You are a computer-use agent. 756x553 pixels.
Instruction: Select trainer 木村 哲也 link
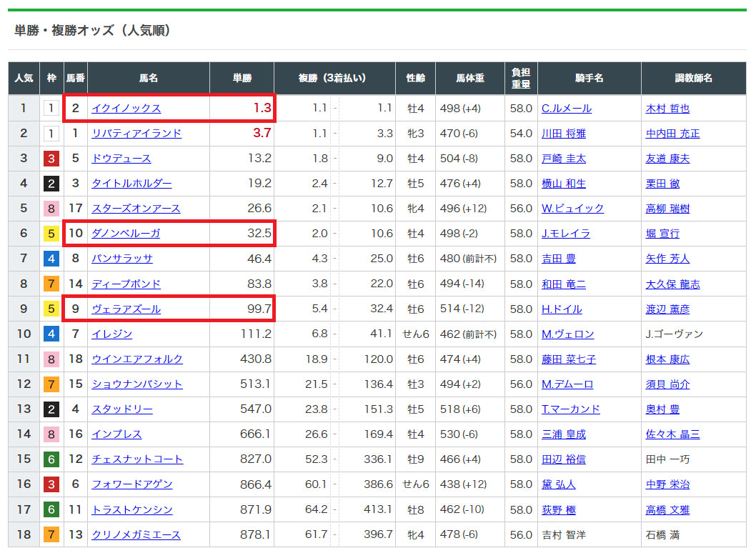coord(667,109)
